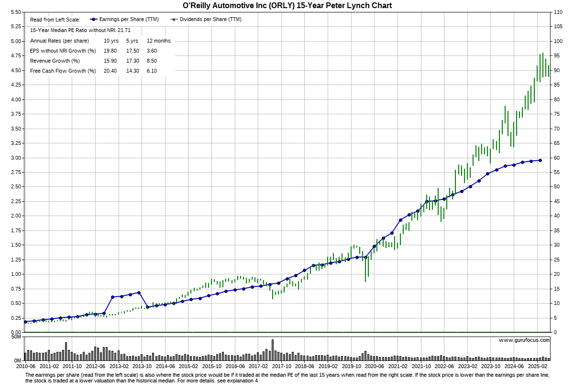Select the "10 yrs" column header
This screenshot has height=392, width=574.
[111, 41]
